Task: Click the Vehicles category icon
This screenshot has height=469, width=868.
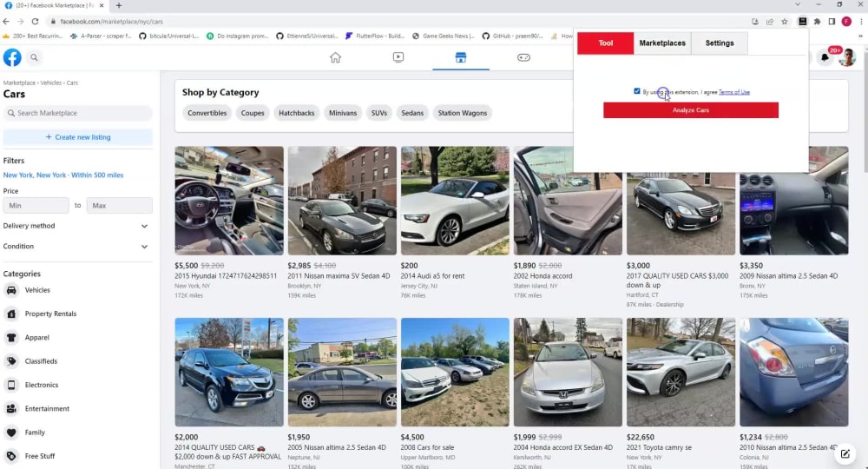Action: [x=11, y=290]
